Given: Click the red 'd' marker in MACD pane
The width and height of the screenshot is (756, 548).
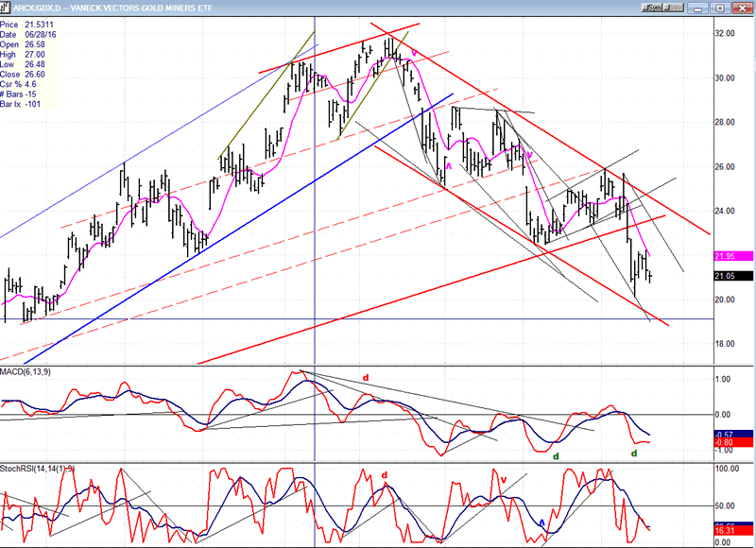Looking at the screenshot, I should tap(366, 378).
